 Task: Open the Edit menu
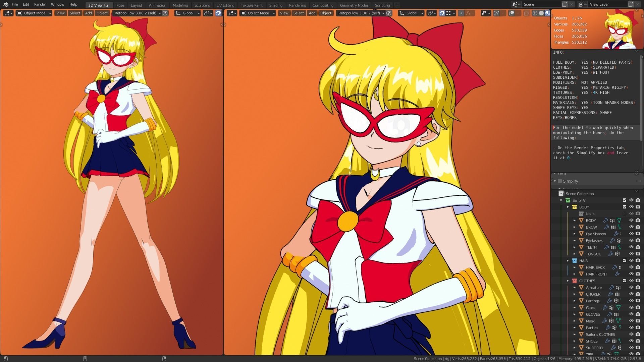pos(26,4)
